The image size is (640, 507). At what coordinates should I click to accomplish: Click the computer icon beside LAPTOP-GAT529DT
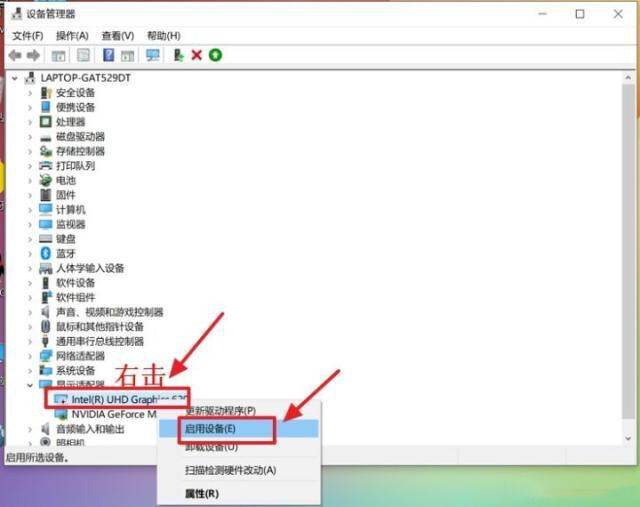tap(30, 77)
